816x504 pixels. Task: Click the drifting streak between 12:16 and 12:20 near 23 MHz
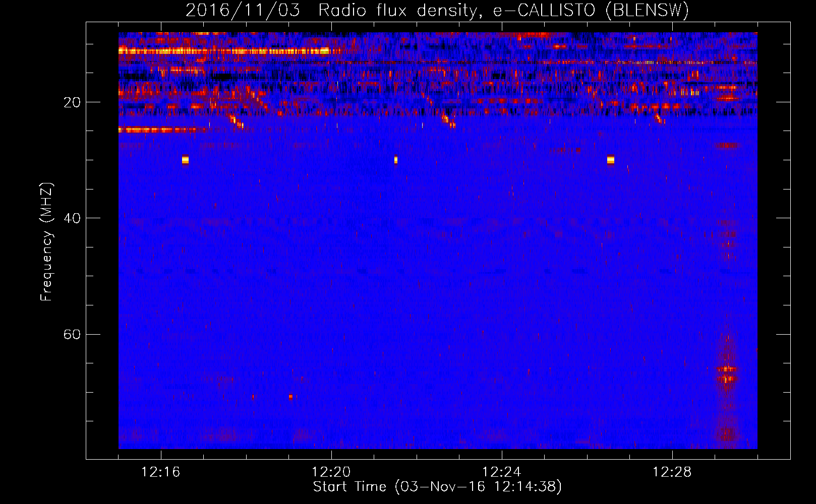click(237, 121)
